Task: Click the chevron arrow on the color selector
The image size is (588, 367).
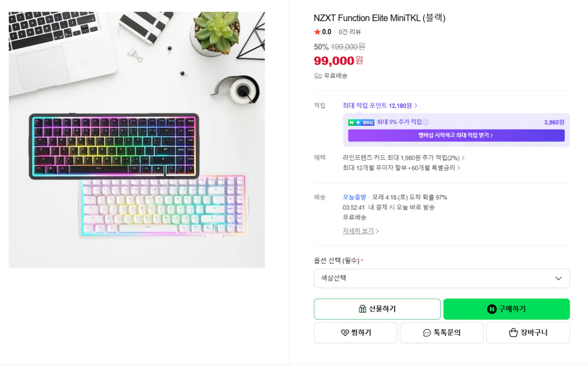Action: 559,278
